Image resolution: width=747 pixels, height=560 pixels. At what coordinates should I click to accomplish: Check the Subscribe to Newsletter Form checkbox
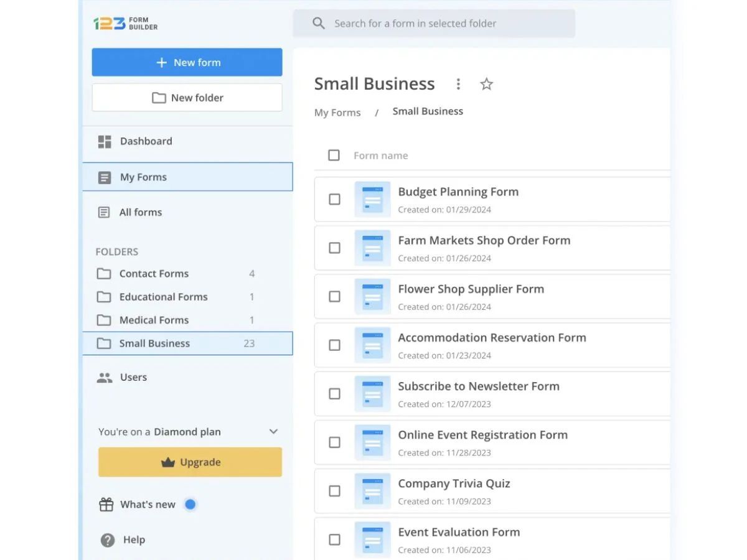pyautogui.click(x=334, y=394)
